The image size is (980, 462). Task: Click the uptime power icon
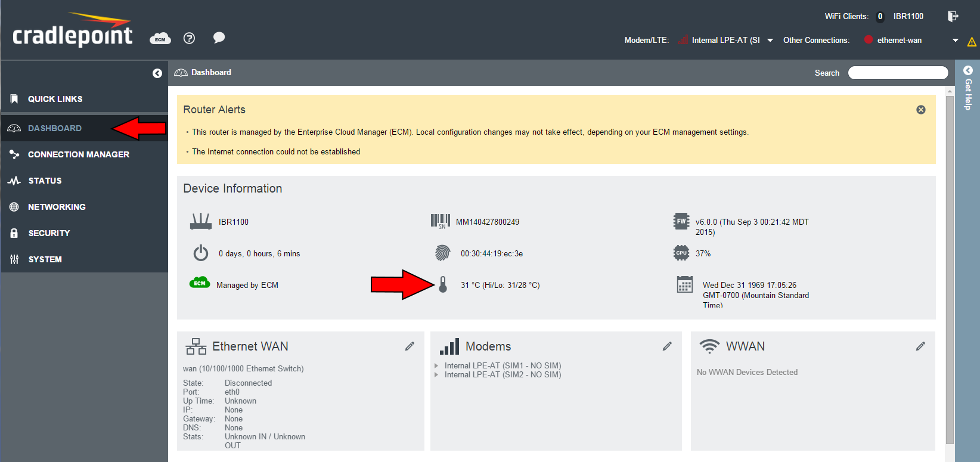[x=201, y=253]
